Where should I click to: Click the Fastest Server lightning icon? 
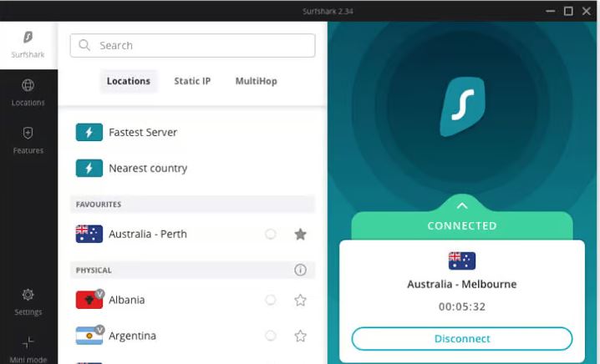(x=89, y=132)
